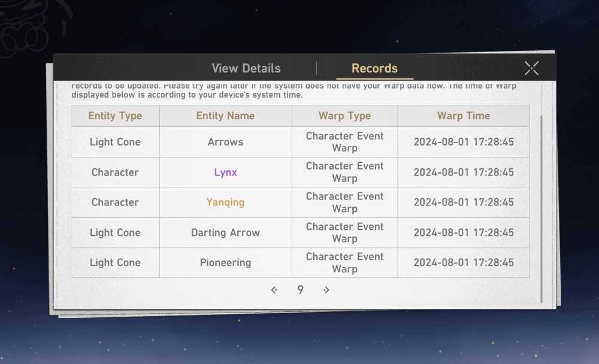The image size is (599, 364).
Task: Click the warp time in the Yanqing row
Action: [x=464, y=202]
